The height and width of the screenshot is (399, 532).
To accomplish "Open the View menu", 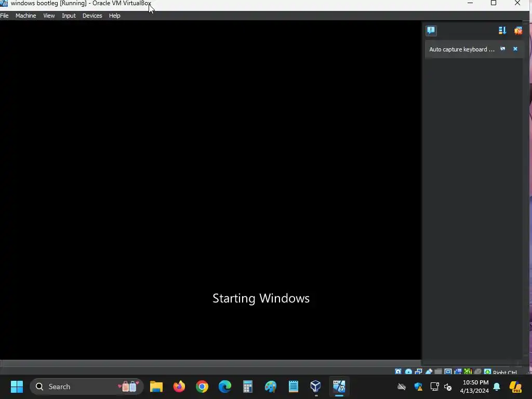I will click(49, 16).
